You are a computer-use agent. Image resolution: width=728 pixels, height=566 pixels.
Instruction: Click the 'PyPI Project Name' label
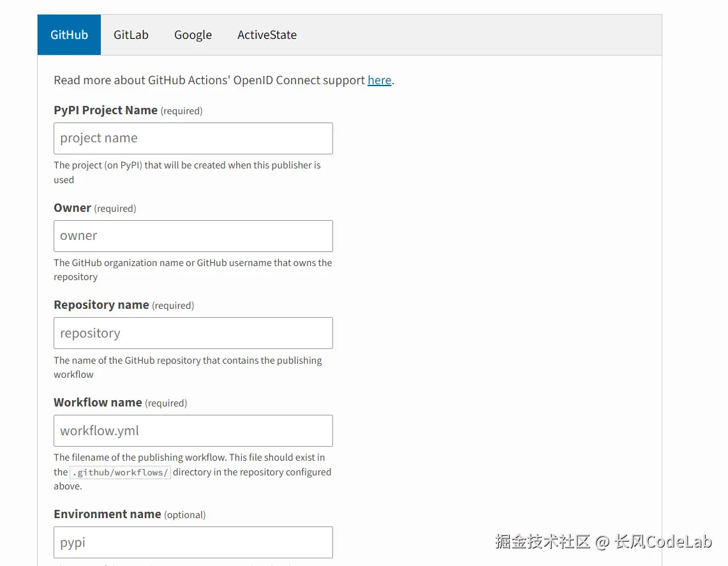click(105, 110)
